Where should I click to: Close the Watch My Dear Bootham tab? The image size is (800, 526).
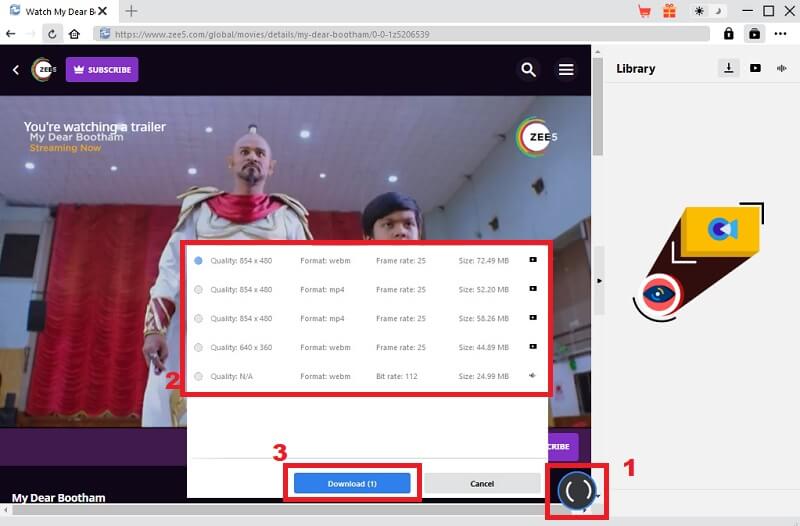(x=103, y=11)
